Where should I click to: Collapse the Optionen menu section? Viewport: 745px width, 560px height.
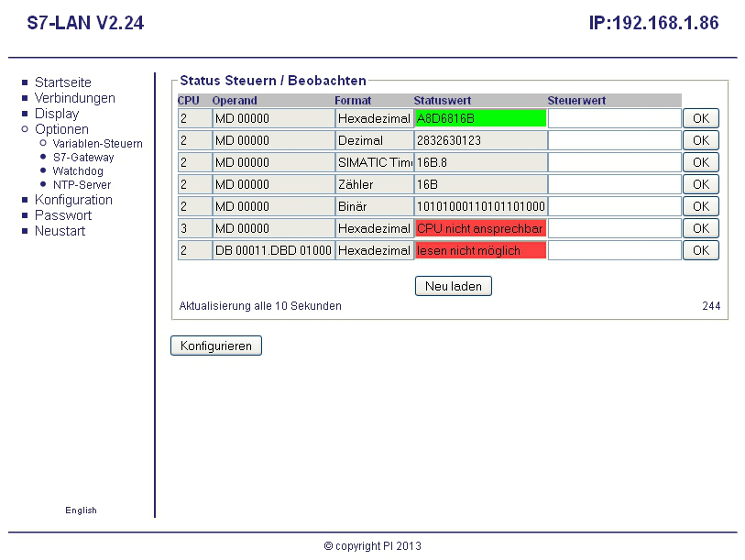[61, 129]
